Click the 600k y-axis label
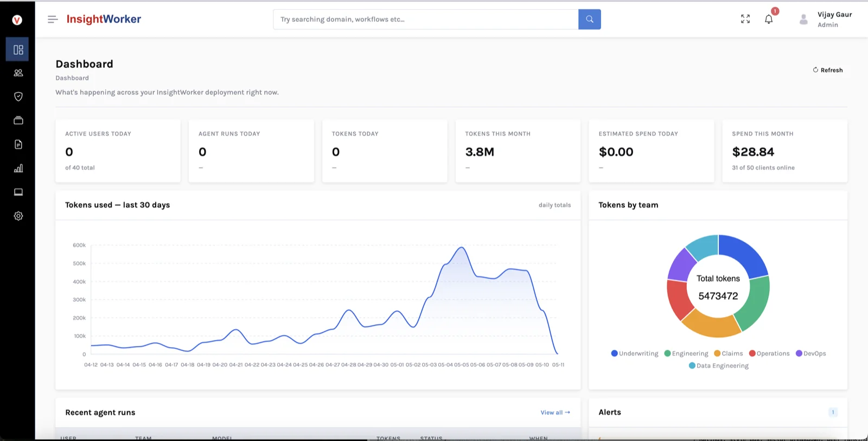 click(79, 245)
